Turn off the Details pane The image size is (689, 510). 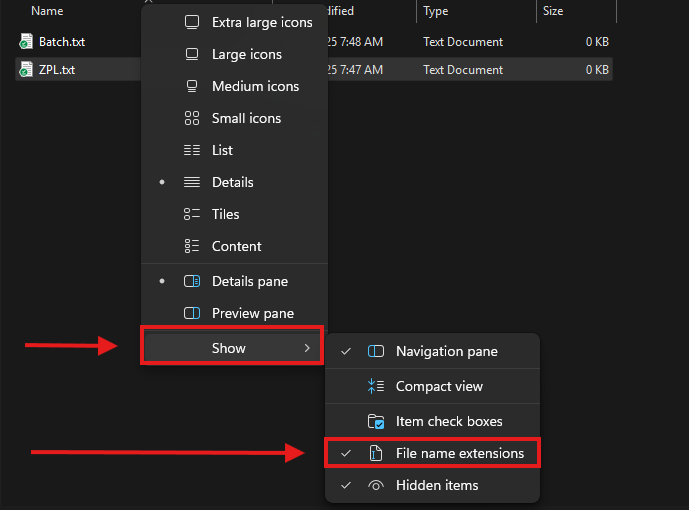[x=251, y=282]
